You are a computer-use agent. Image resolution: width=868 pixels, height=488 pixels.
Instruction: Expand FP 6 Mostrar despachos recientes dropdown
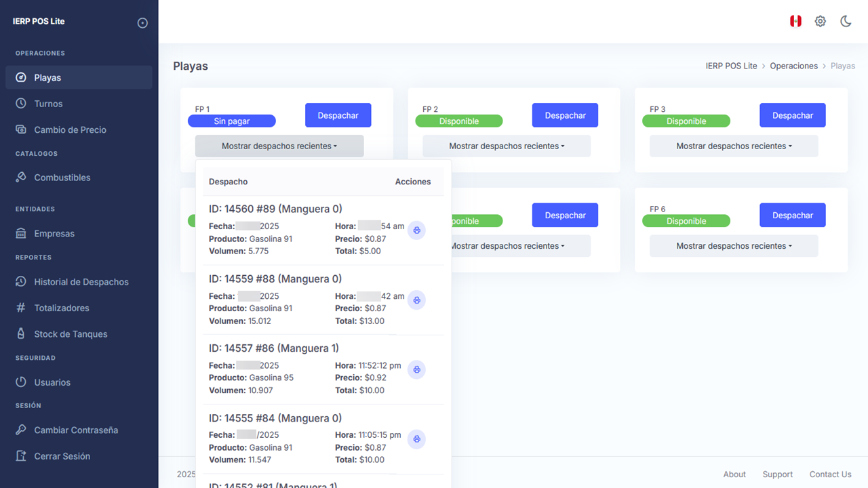point(734,246)
